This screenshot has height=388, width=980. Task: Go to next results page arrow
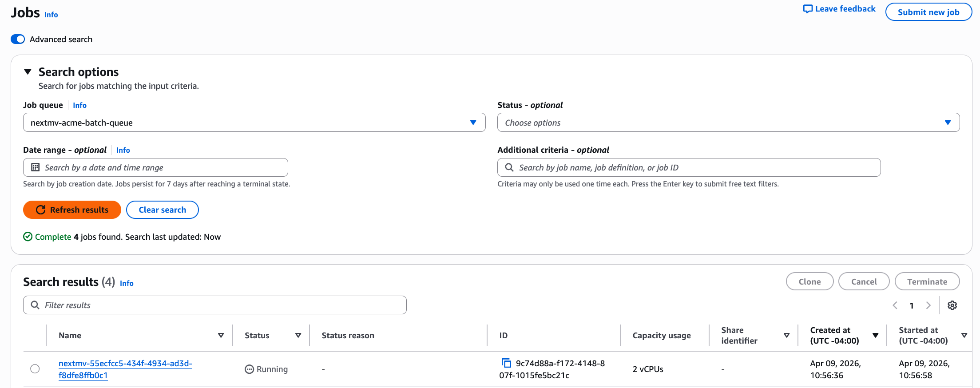pos(928,305)
